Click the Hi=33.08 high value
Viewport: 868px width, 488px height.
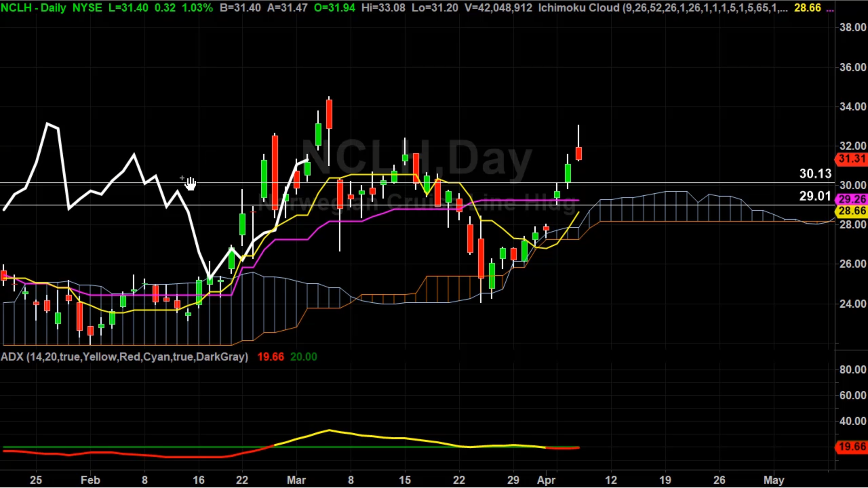383,8
